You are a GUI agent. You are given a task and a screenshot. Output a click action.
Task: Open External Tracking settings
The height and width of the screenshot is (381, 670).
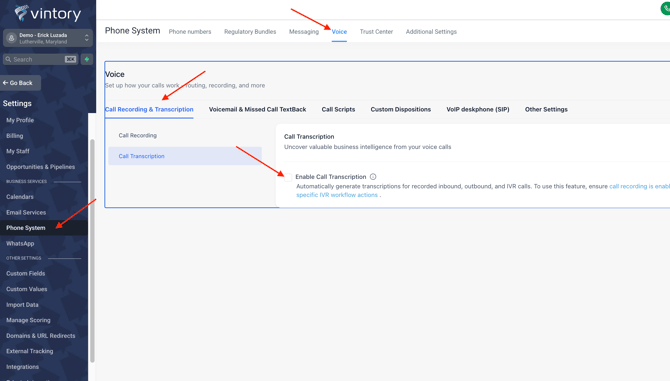[x=29, y=351]
